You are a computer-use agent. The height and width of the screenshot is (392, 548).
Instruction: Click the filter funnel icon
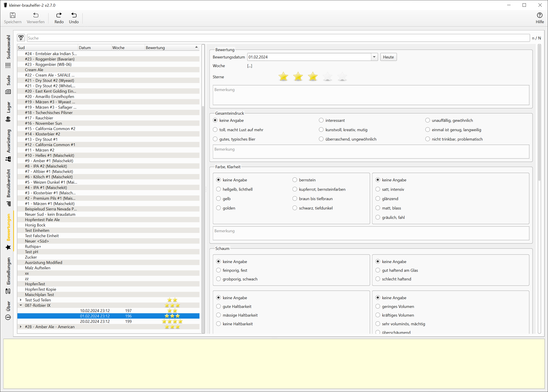21,38
